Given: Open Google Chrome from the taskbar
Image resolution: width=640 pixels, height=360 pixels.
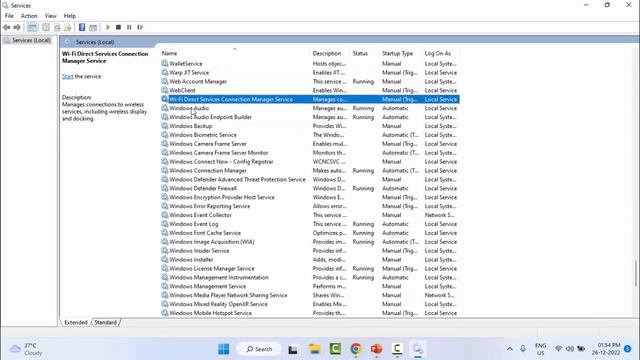Looking at the screenshot, I should pyautogui.click(x=356, y=349).
